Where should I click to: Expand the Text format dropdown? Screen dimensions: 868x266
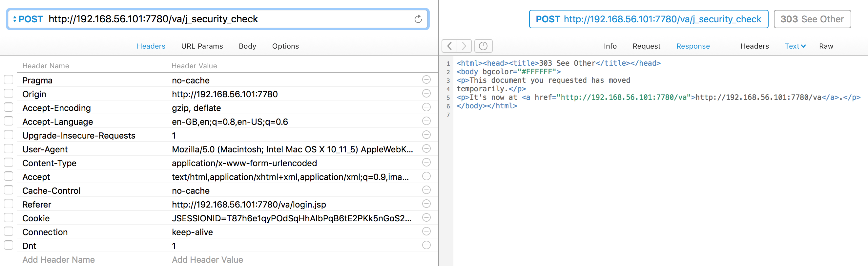click(x=795, y=46)
